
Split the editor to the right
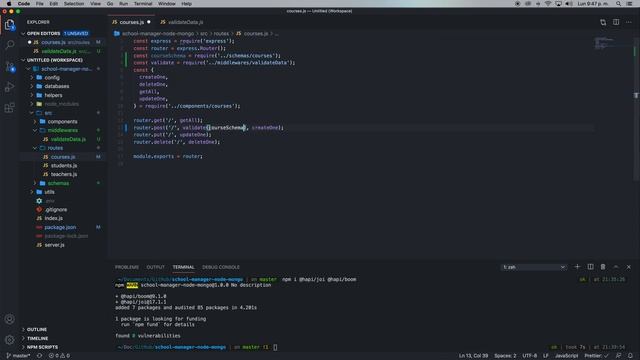pyautogui.click(x=616, y=22)
